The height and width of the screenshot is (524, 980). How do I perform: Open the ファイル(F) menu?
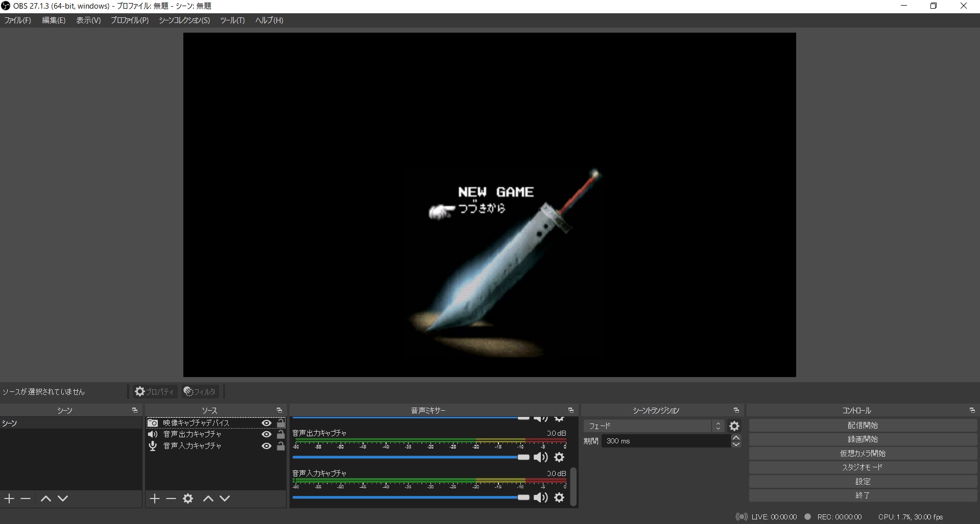[18, 20]
